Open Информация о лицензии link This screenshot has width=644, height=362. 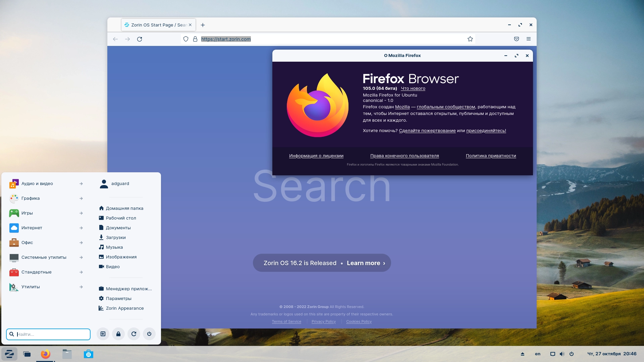316,156
